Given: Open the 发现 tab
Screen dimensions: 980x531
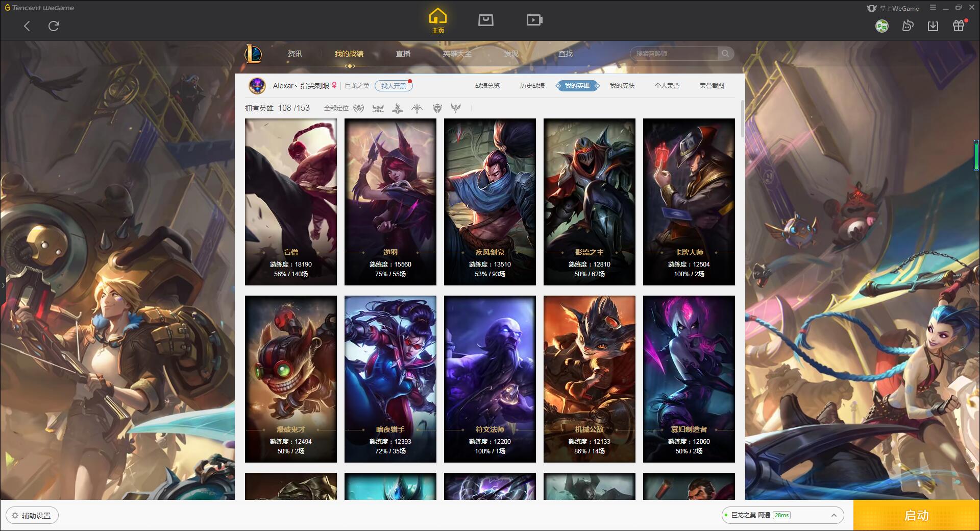Looking at the screenshot, I should pos(511,54).
